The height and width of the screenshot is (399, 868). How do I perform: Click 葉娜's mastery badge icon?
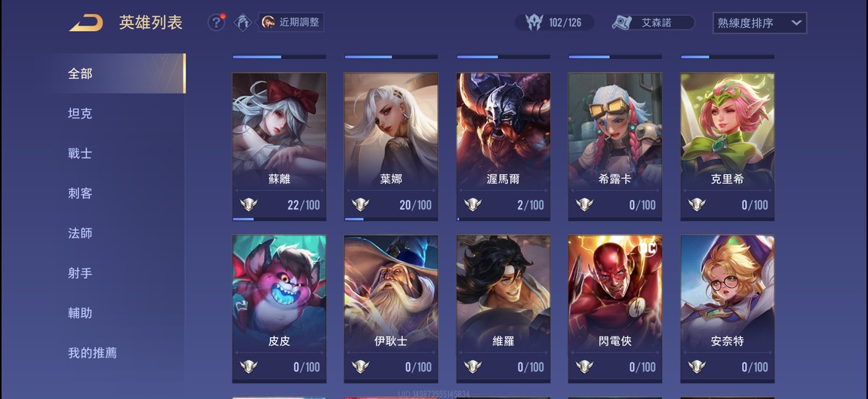tap(360, 204)
